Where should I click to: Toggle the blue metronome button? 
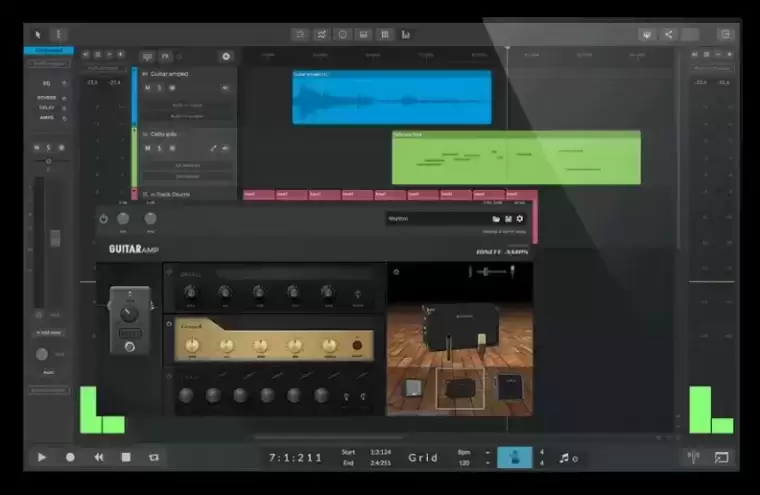pyautogui.click(x=515, y=457)
